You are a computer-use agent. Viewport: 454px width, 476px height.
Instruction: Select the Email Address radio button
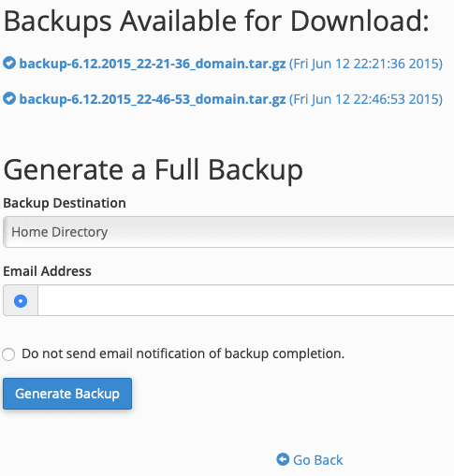[x=21, y=301]
